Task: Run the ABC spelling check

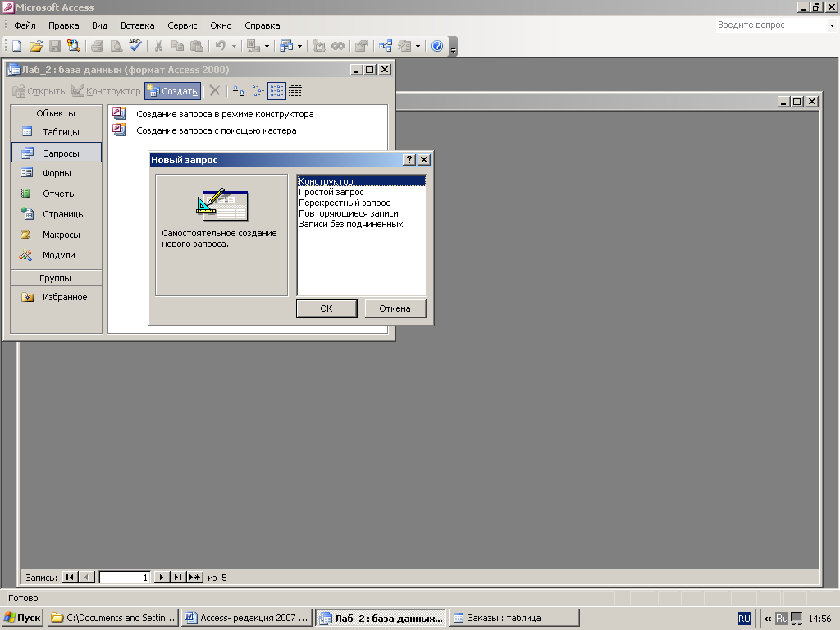Action: point(135,46)
